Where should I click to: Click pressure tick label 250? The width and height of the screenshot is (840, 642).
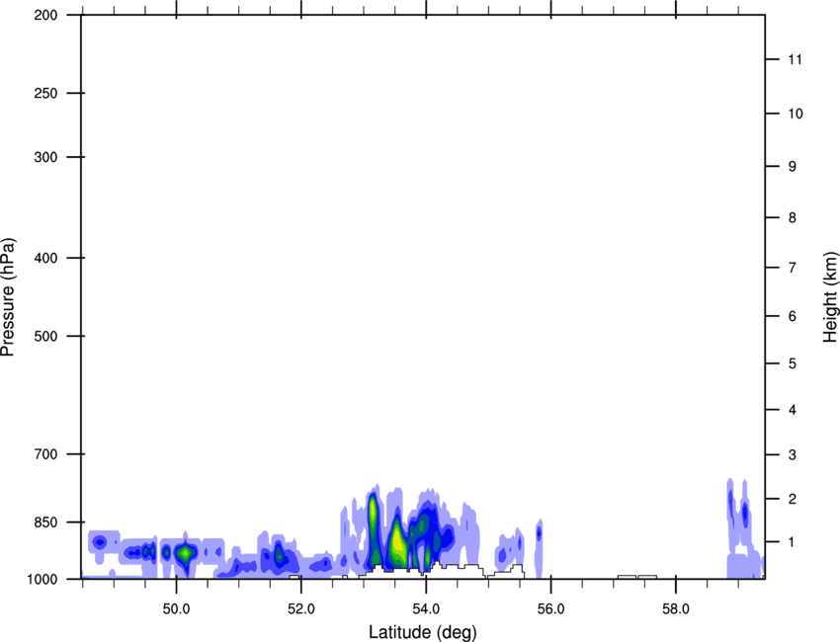tap(45, 93)
